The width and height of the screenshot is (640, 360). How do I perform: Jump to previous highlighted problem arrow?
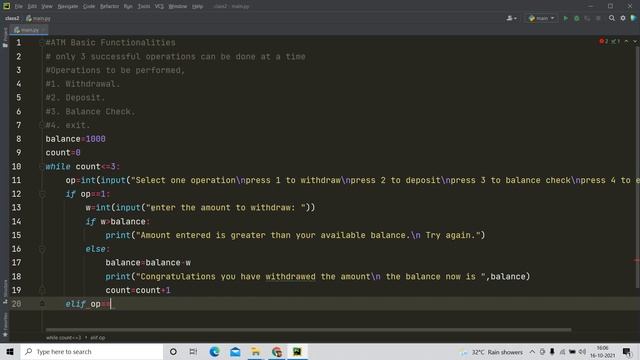pos(627,41)
